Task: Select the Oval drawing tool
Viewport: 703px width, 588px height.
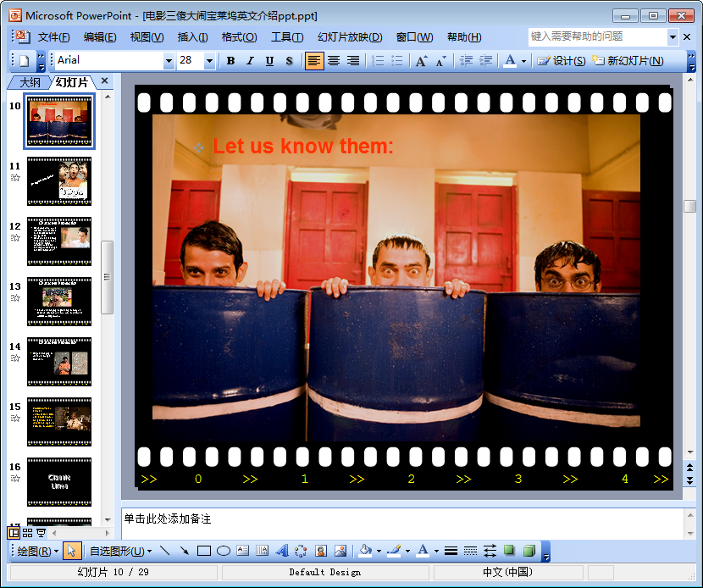Action: click(224, 551)
